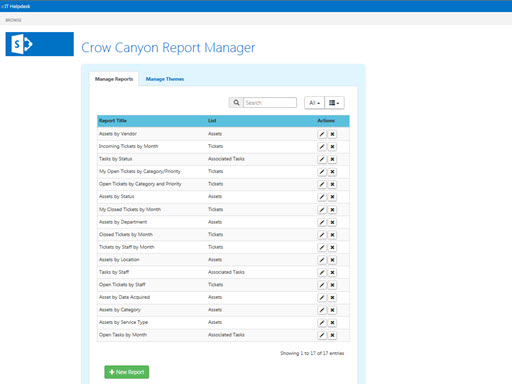Select 'Asset by Date Acquired' title text
Image resolution: width=512 pixels, height=384 pixels.
[x=124, y=297]
